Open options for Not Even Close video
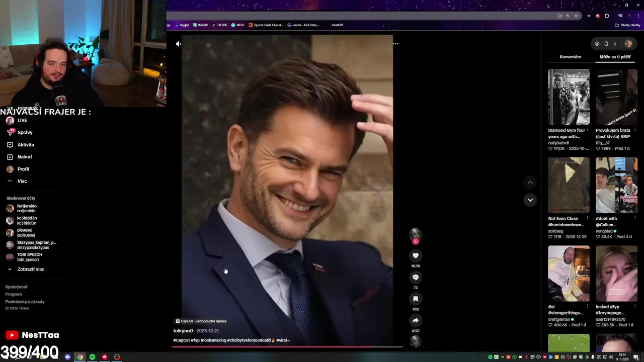The height and width of the screenshot is (362, 644). (587, 218)
